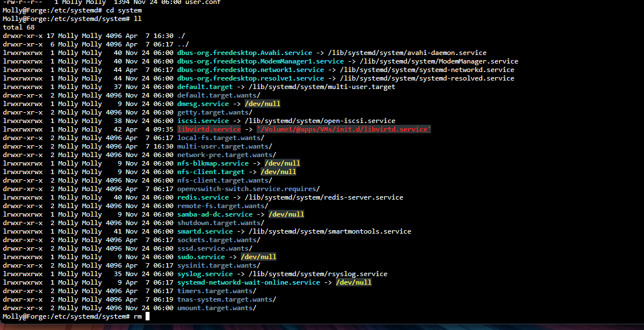Screen dimensions: 644x330
Task: Click the default.target.wants directory name
Action: 217,95
